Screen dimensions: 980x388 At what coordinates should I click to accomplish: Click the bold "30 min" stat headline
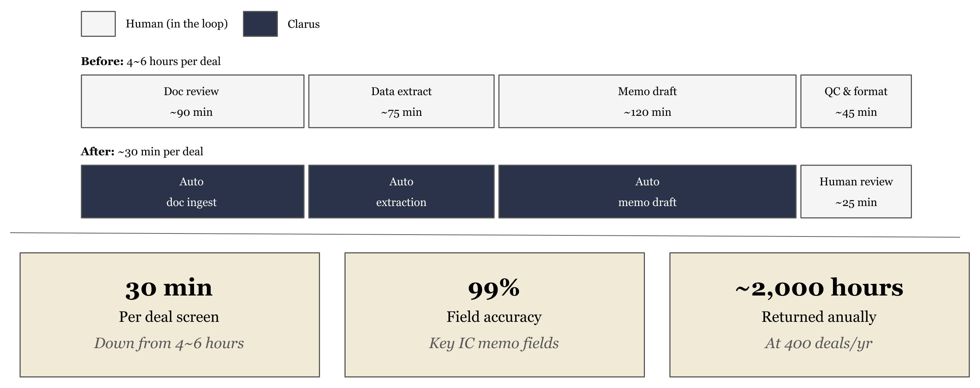169,288
